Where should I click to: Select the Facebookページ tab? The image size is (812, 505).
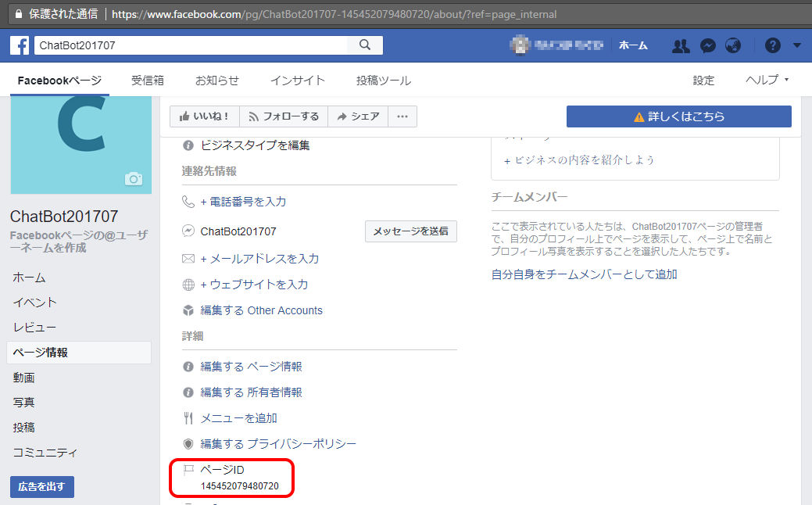tap(59, 81)
